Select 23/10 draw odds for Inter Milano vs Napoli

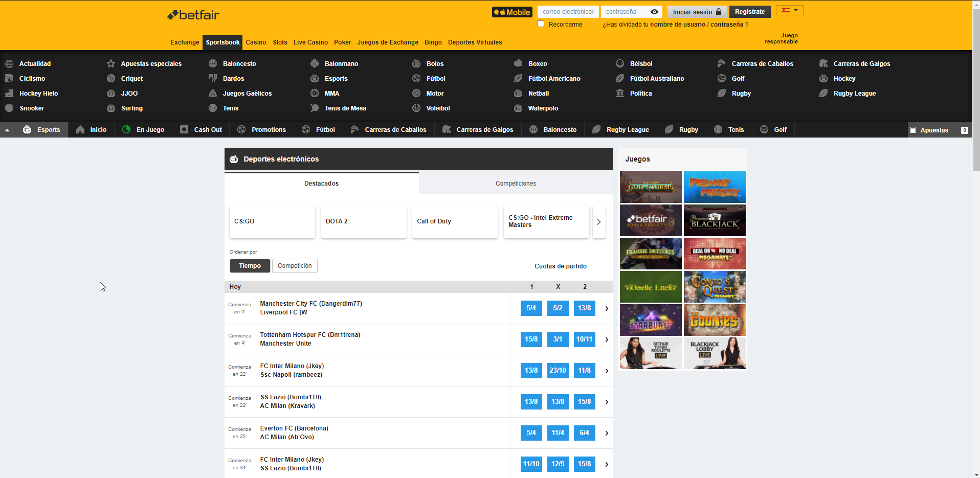point(558,371)
